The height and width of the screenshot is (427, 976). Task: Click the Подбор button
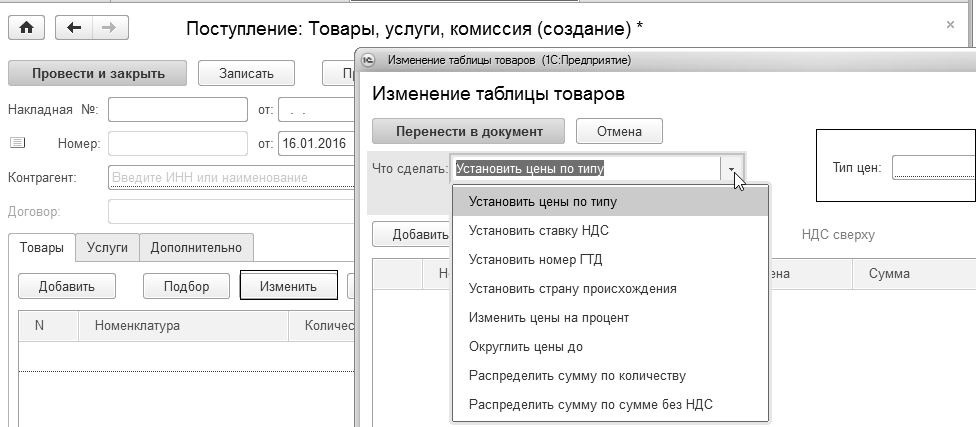pos(187,286)
